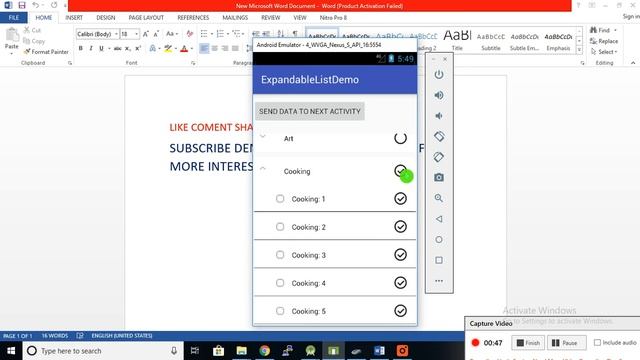Click the text highlight color icon
This screenshot has height=360, width=640.
tap(168, 49)
